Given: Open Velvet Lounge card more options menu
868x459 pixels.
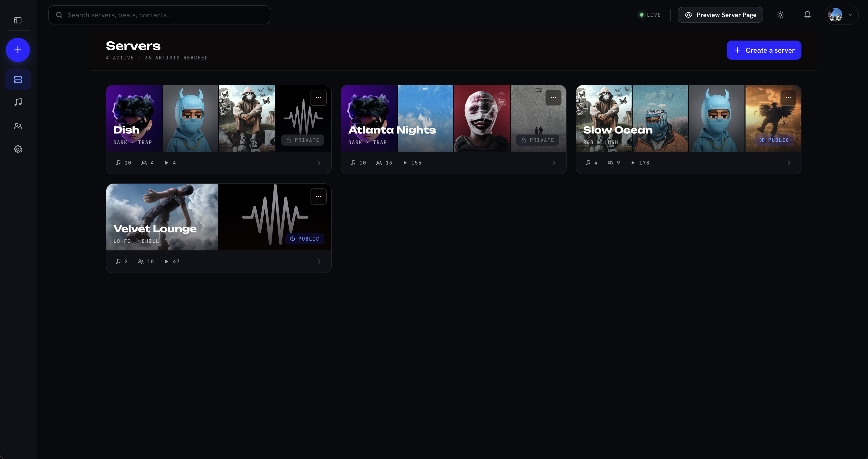Looking at the screenshot, I should 318,196.
